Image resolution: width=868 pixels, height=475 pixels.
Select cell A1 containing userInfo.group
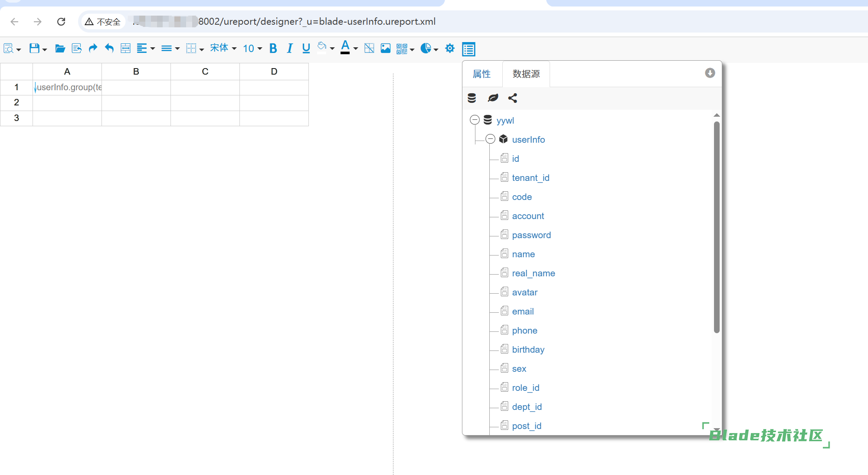67,87
